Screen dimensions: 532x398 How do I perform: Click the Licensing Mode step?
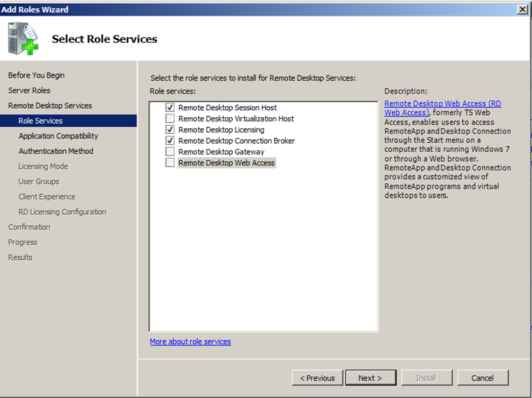point(43,166)
